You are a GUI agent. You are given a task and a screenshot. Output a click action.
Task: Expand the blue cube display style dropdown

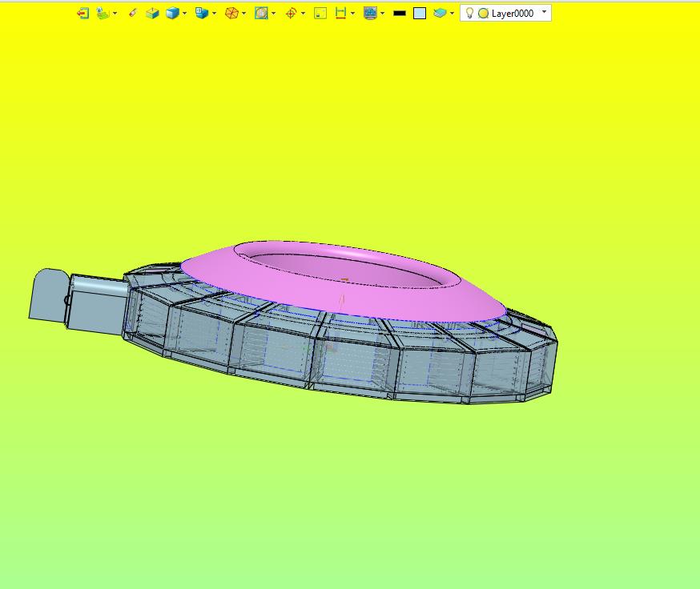pyautogui.click(x=185, y=14)
